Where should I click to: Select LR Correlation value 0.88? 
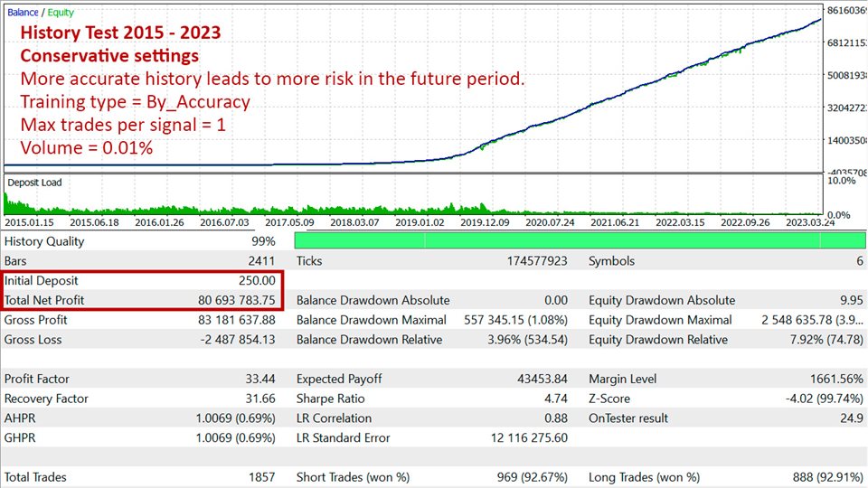click(x=556, y=418)
